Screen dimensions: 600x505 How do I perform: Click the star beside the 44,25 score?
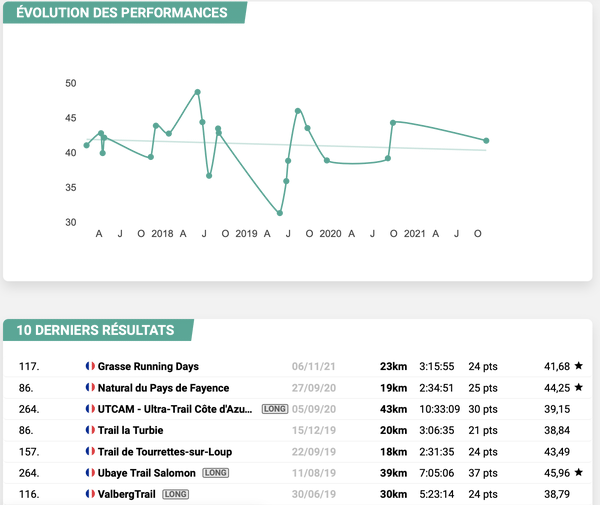(x=578, y=388)
